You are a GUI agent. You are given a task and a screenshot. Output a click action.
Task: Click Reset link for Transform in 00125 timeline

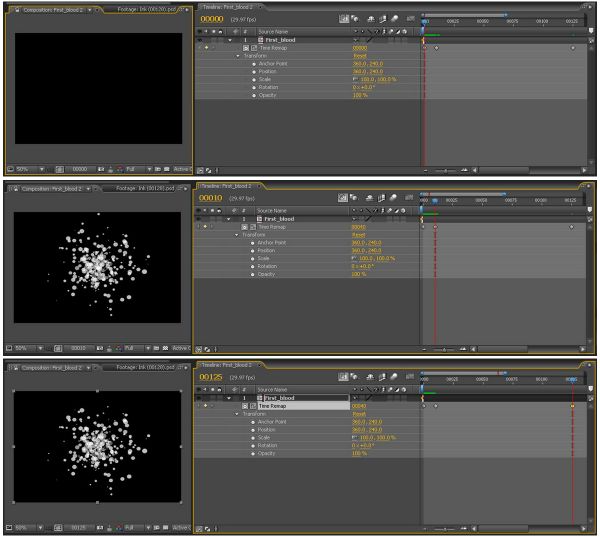tap(359, 414)
